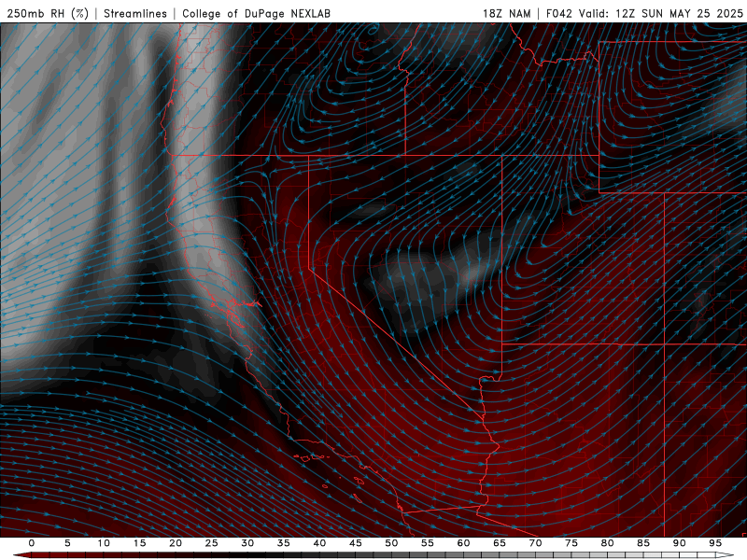The image size is (747, 560).
Task: Click the "90" label on the color scale
Action: click(x=679, y=543)
